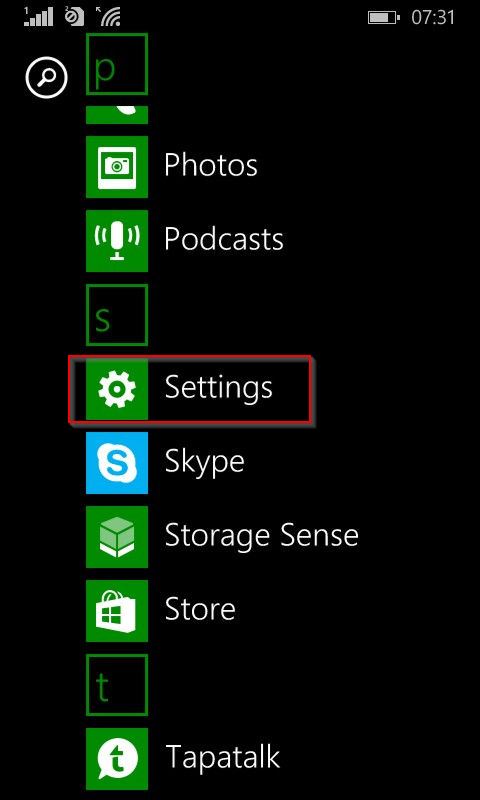Open letter jump list from 's' header
Screen dimensions: 480x800
(117, 315)
